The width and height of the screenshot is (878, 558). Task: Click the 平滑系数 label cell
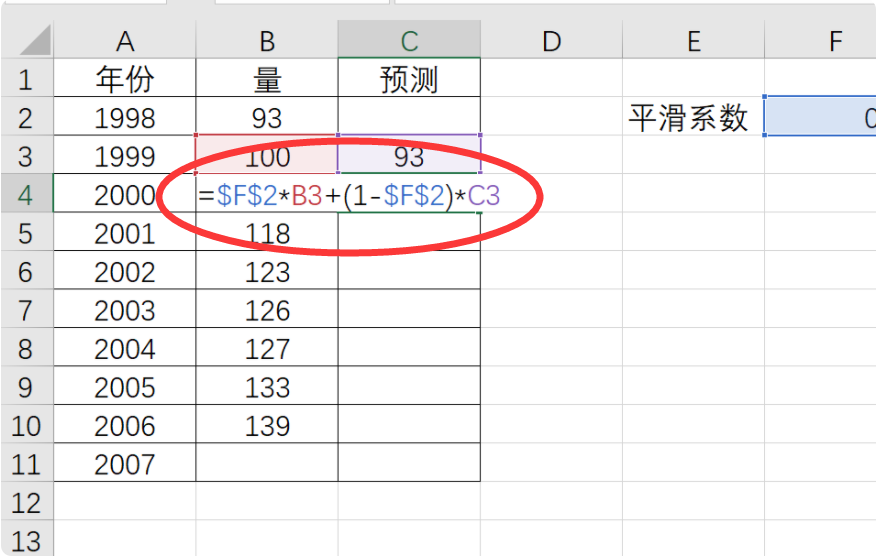coord(694,116)
